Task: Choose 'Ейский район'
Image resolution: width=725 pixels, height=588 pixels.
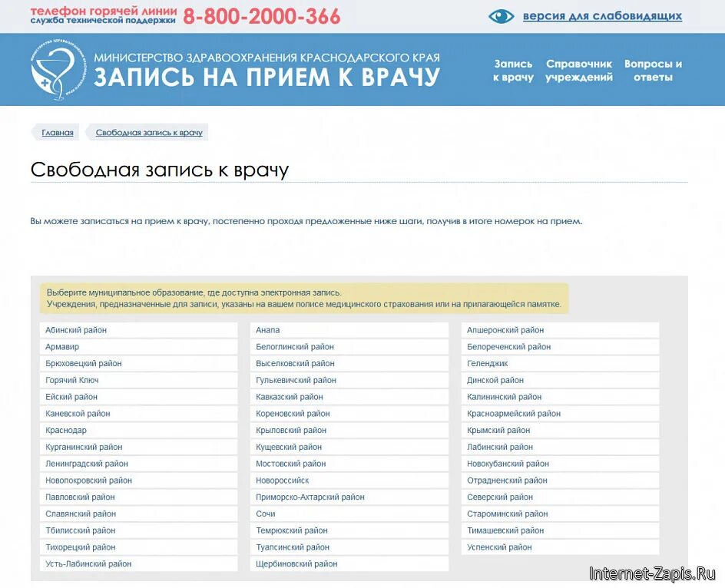Action: (139, 397)
